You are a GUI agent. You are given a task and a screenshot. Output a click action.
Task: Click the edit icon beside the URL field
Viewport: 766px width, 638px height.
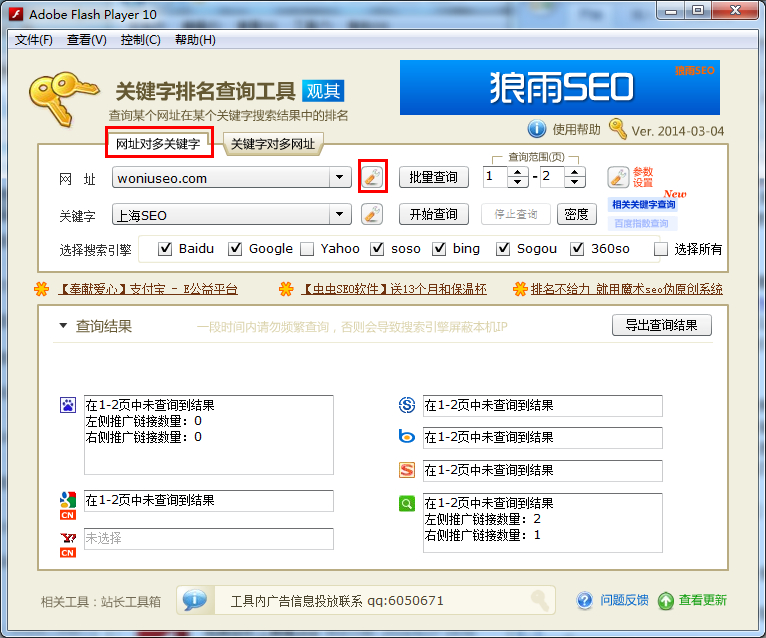372,177
